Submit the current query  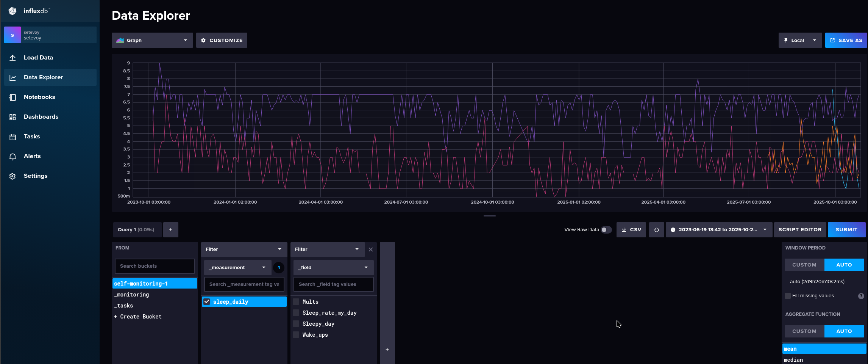[846, 229]
